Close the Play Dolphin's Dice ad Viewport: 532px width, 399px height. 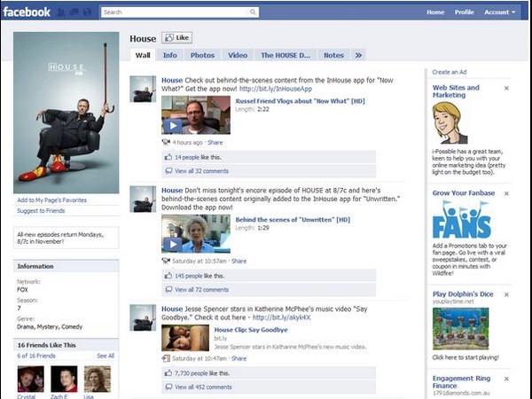(x=506, y=293)
